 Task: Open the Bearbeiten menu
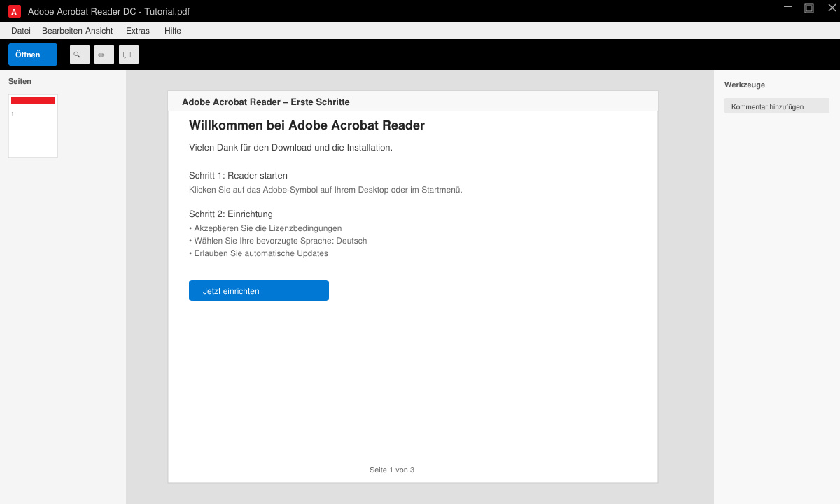coord(62,31)
